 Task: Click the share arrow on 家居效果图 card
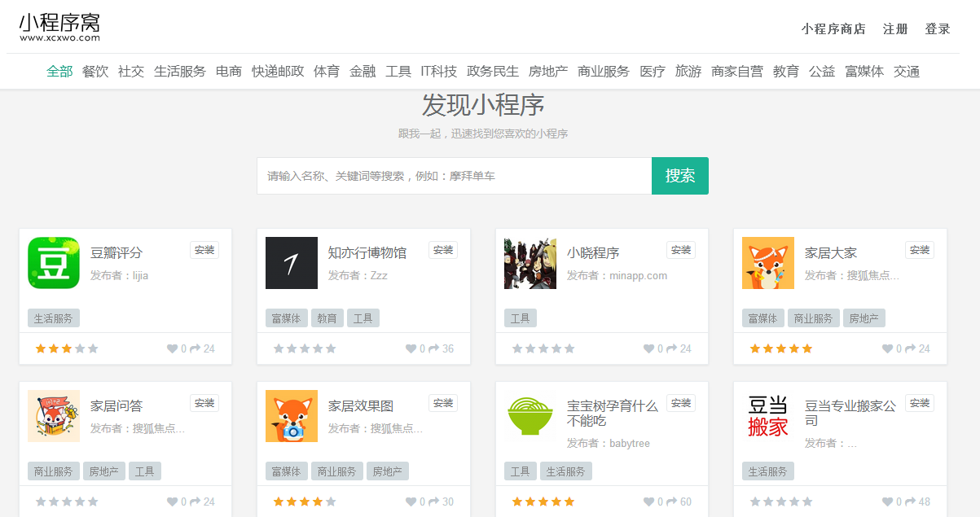[433, 502]
